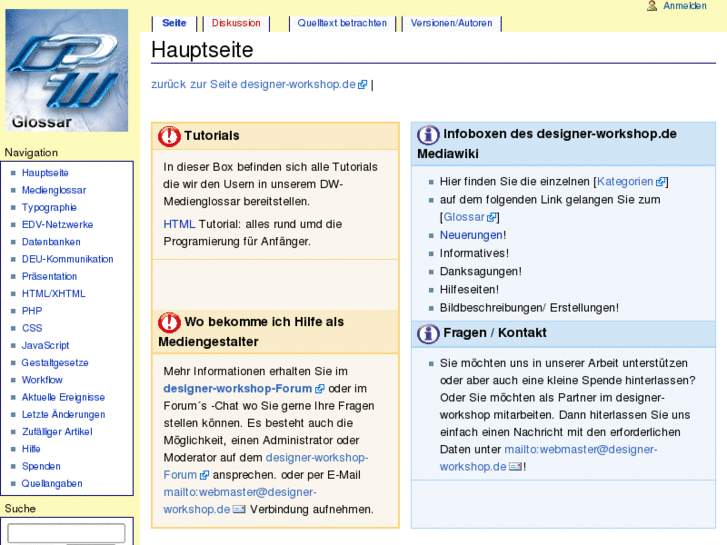Click the DW Glossar logo image
Viewport: 727px width, 545px height.
click(66, 71)
